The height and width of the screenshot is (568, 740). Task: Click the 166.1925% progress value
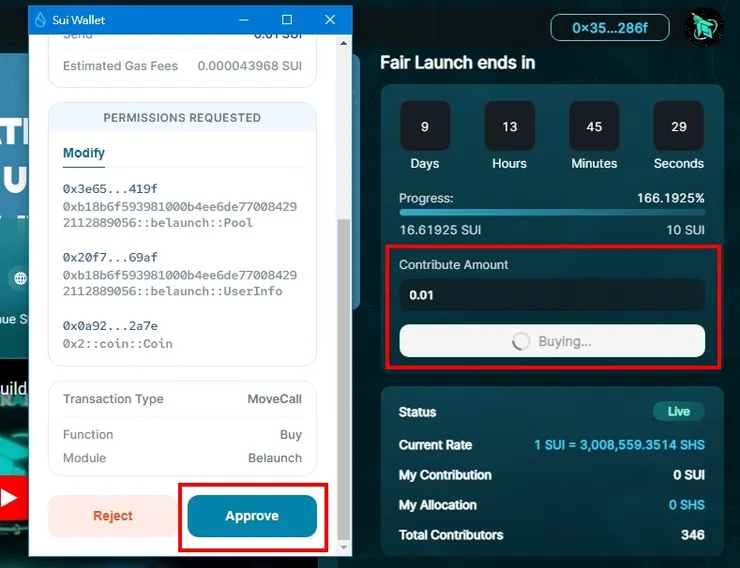tap(671, 198)
